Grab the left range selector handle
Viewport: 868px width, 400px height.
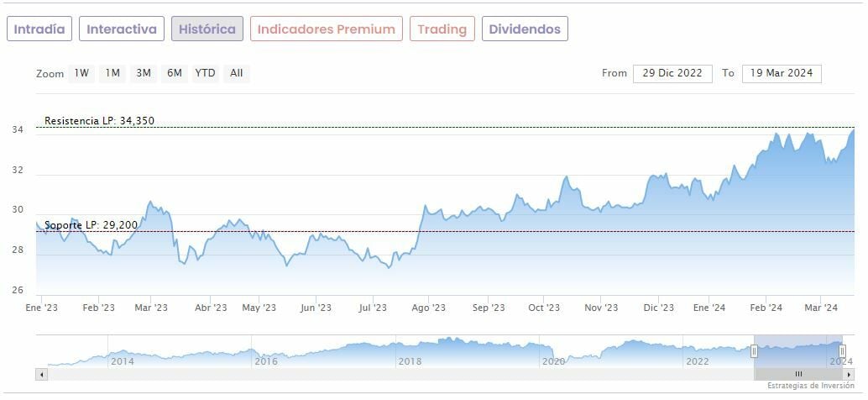point(754,350)
